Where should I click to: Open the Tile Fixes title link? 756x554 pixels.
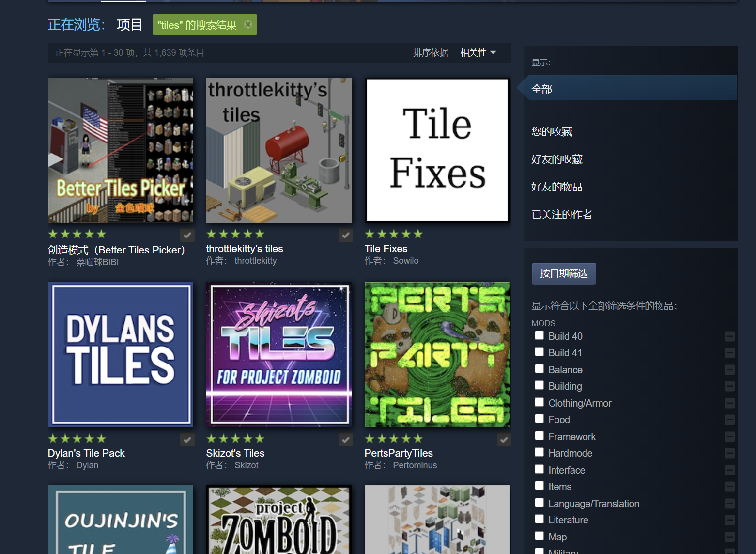(386, 249)
